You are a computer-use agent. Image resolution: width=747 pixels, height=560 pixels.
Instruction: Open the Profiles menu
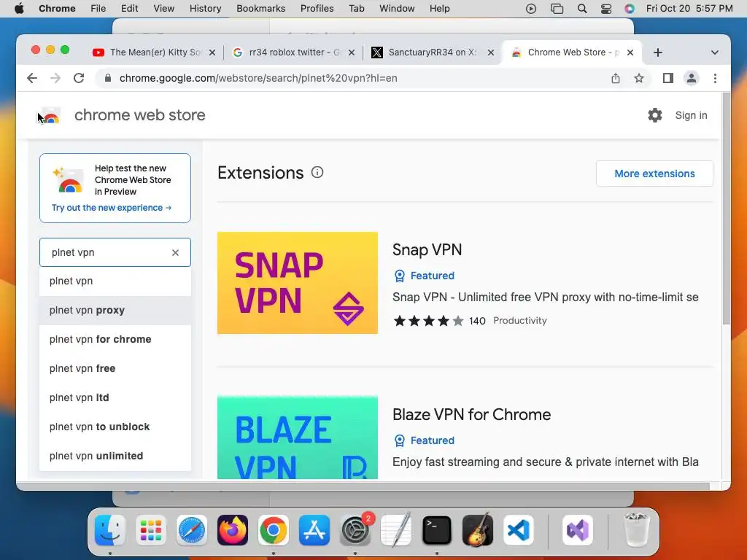click(317, 9)
